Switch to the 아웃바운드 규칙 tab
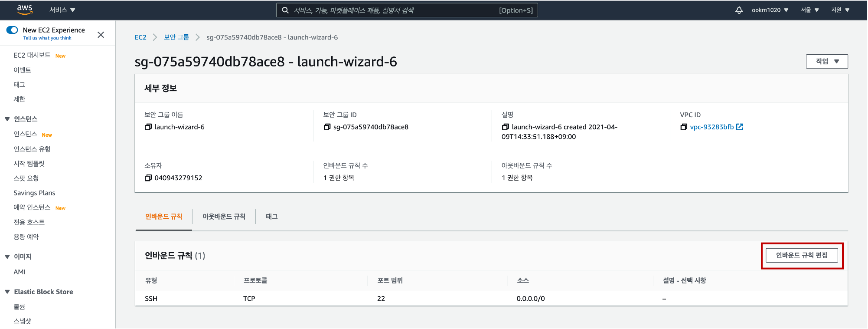Viewport: 868px width, 329px height. 224,217
